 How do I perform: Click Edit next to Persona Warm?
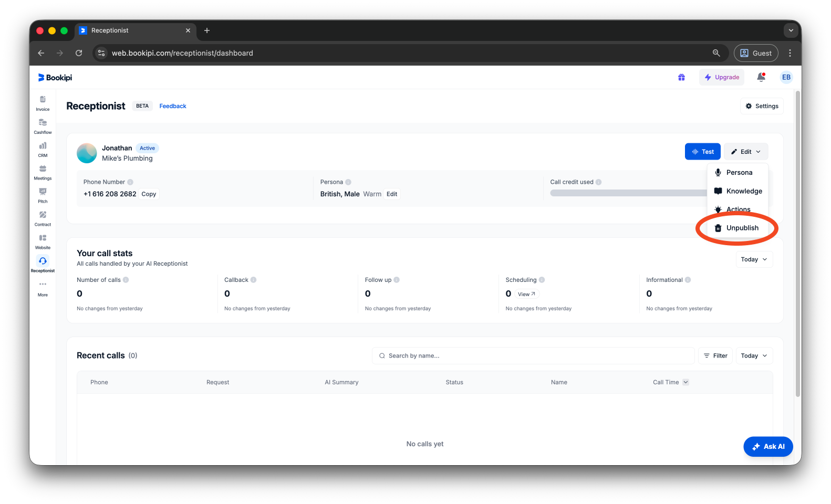point(392,194)
